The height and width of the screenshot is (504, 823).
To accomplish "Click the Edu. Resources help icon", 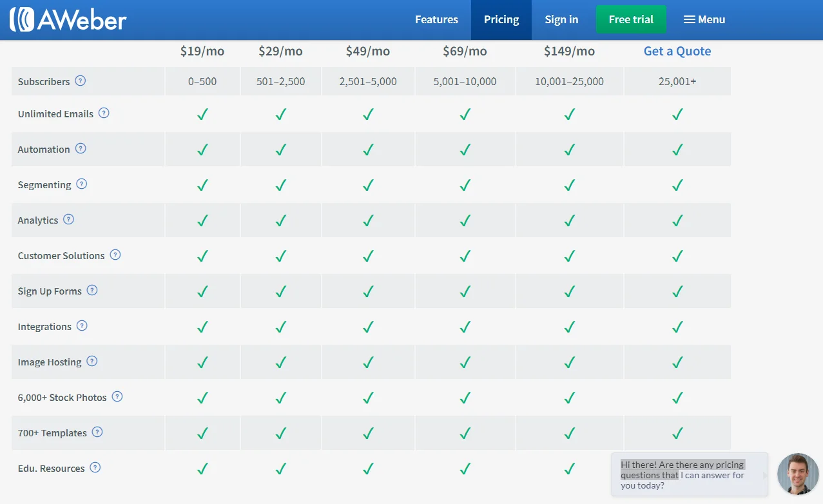I will [x=95, y=468].
